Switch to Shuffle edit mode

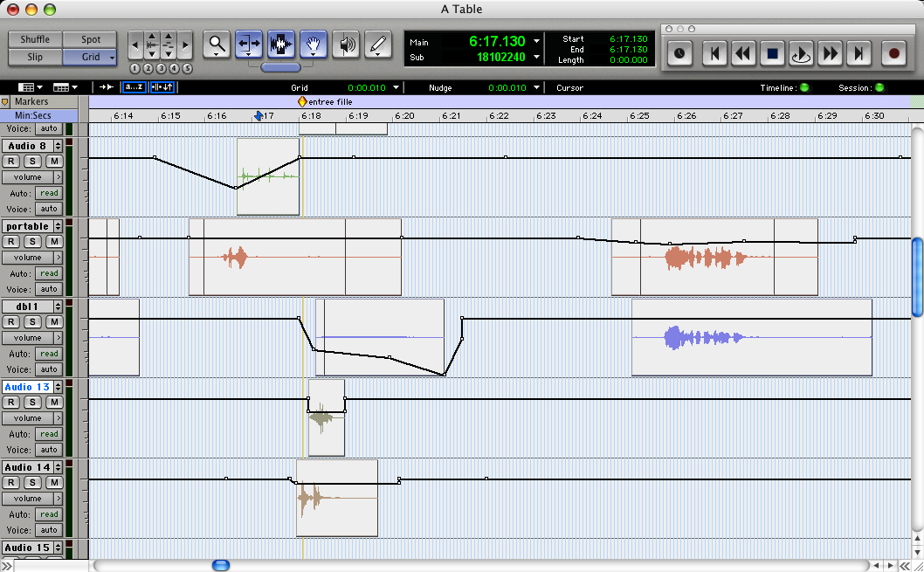[35, 39]
